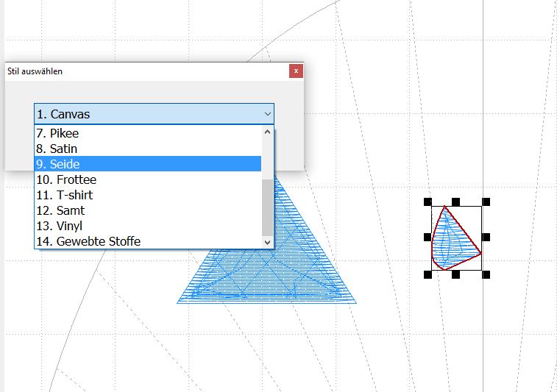Choose the '11. T-shirt' style
The width and height of the screenshot is (557, 392).
(148, 195)
